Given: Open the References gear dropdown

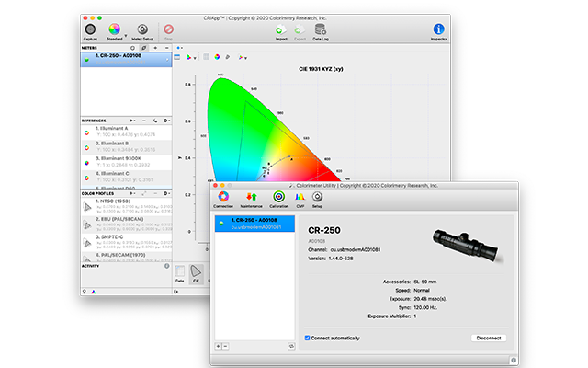Looking at the screenshot, I should (166, 121).
